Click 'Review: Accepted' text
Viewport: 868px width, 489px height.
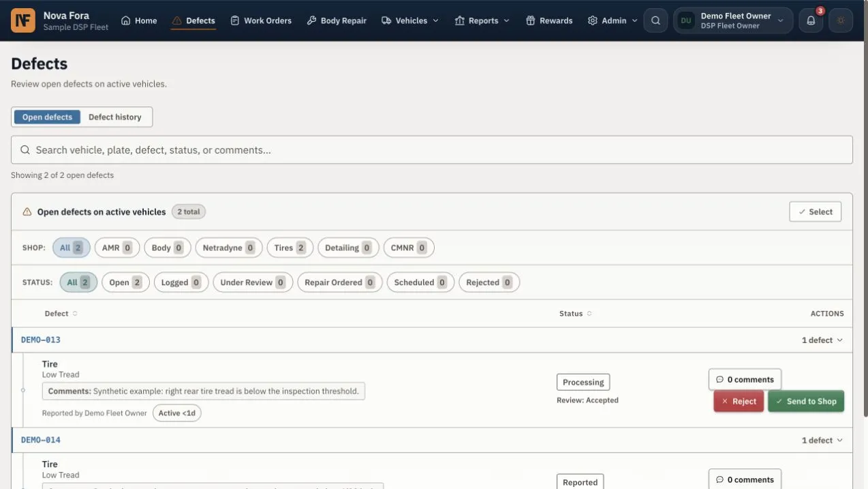coord(587,400)
